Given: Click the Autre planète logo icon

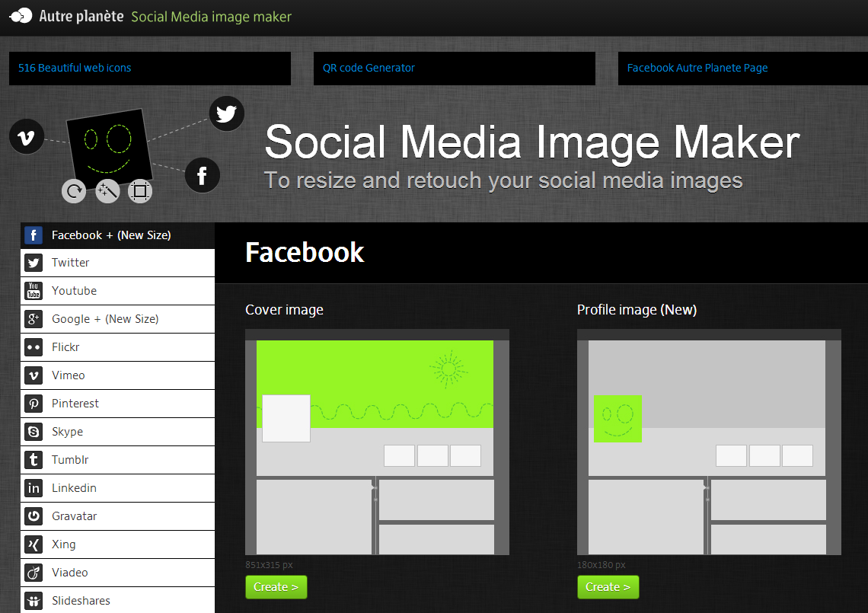Looking at the screenshot, I should pos(21,15).
